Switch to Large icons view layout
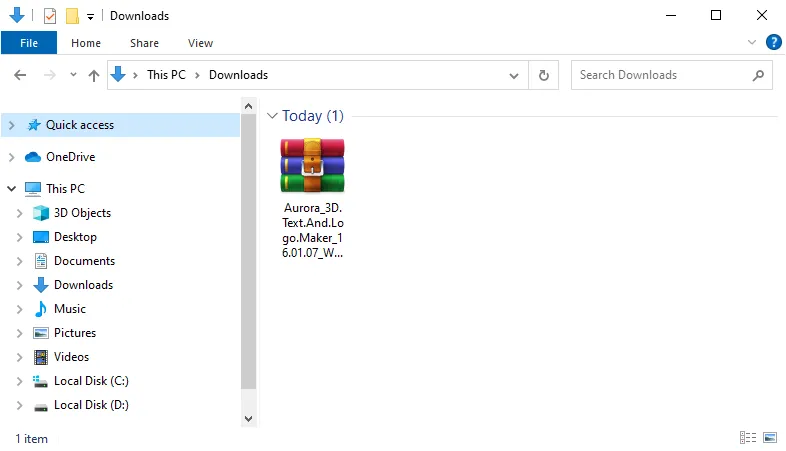 click(770, 438)
